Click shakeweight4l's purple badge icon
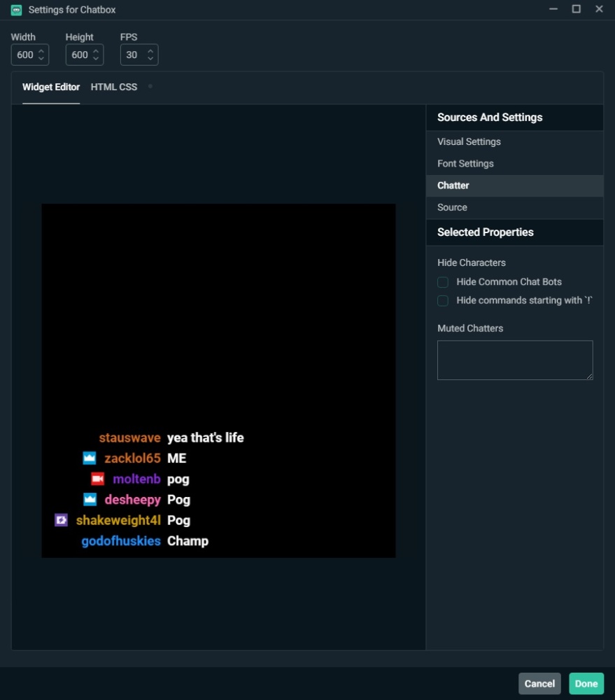This screenshot has width=615, height=700. coord(61,520)
